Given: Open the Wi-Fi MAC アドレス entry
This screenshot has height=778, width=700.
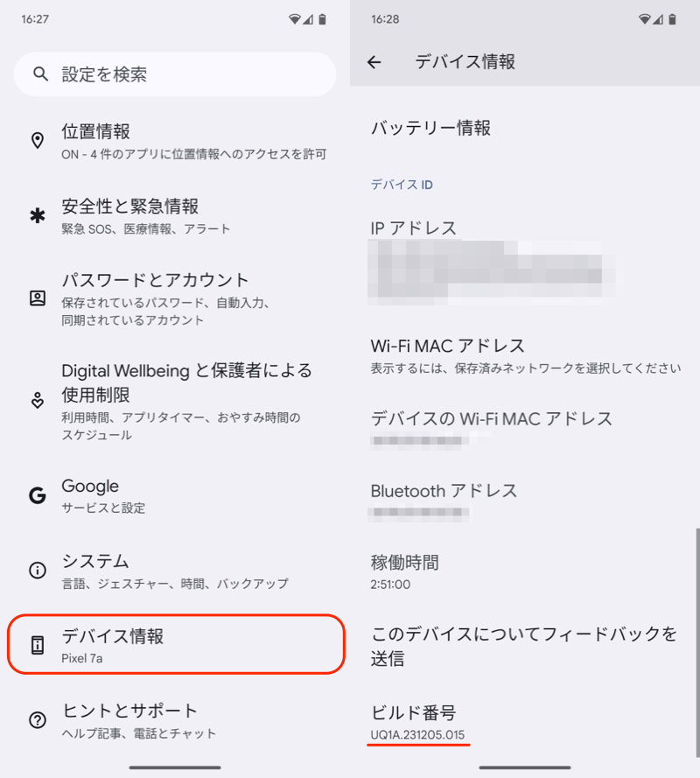Looking at the screenshot, I should tap(523, 355).
